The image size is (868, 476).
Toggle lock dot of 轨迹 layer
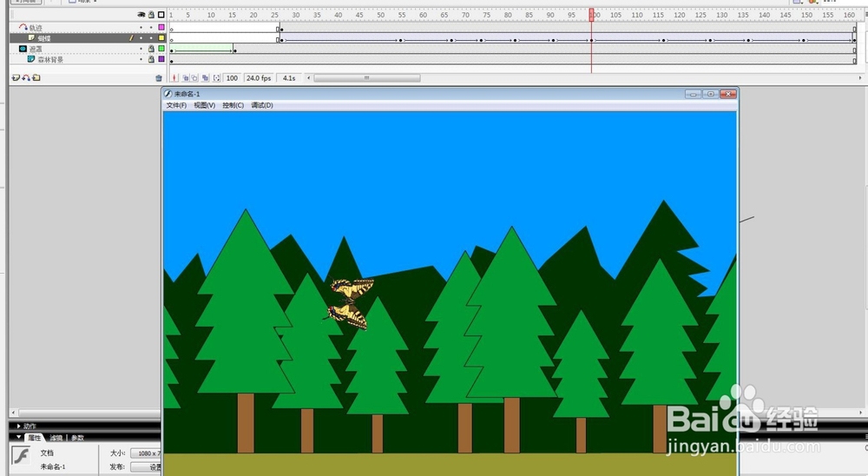151,27
